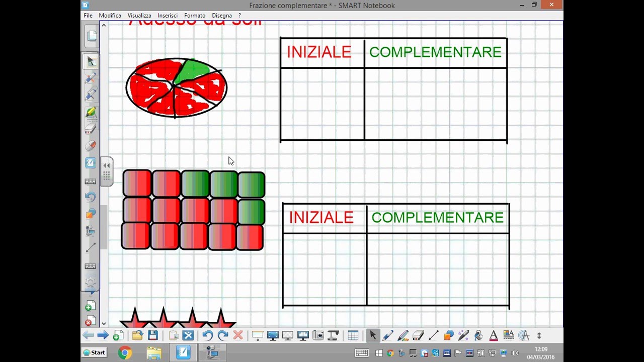Open the screen capture camera tool
Screen dimensions: 644x362
point(318,335)
